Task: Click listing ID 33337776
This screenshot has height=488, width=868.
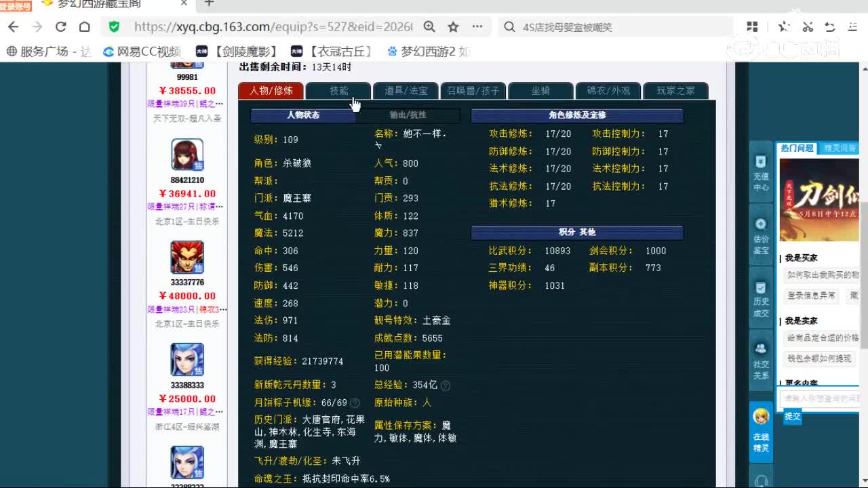Action: 187,283
